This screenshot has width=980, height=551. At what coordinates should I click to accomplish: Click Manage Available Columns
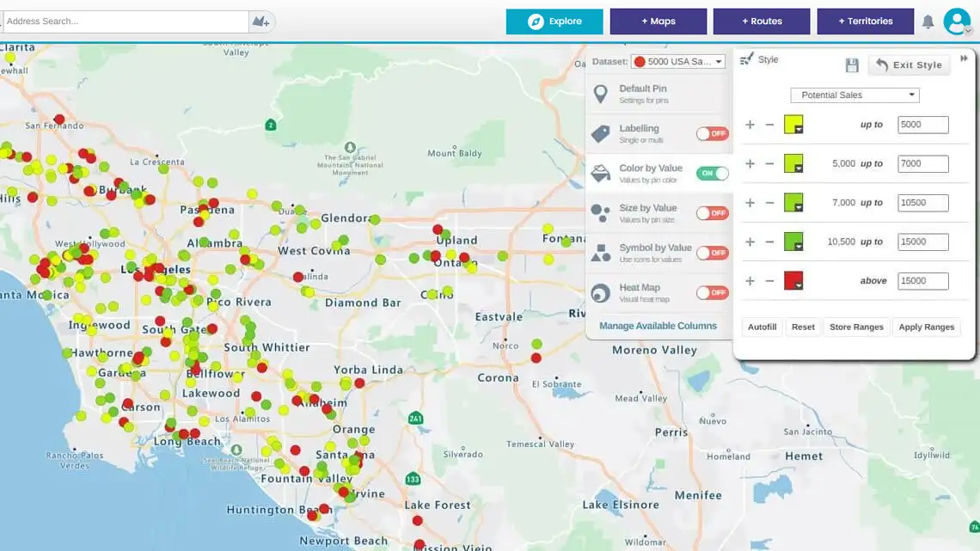coord(658,326)
